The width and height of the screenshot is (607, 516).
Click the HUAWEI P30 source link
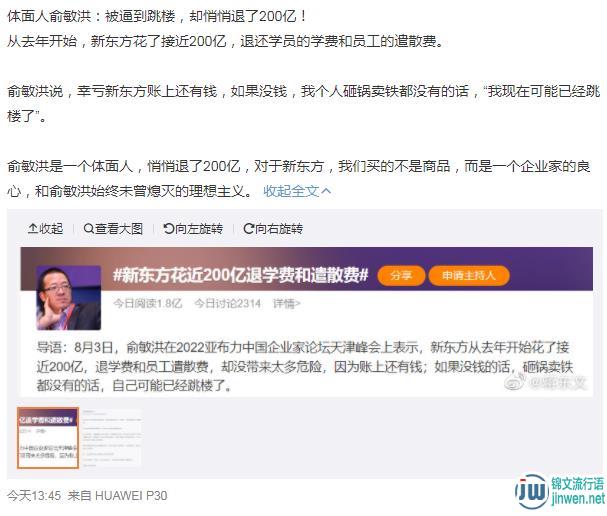(x=131, y=496)
